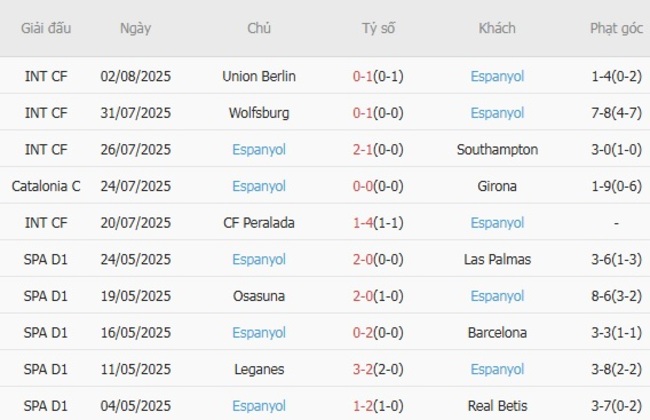Open Espanyol link in Wolfsburg row
Image resolution: width=650 pixels, height=420 pixels.
[x=497, y=113]
